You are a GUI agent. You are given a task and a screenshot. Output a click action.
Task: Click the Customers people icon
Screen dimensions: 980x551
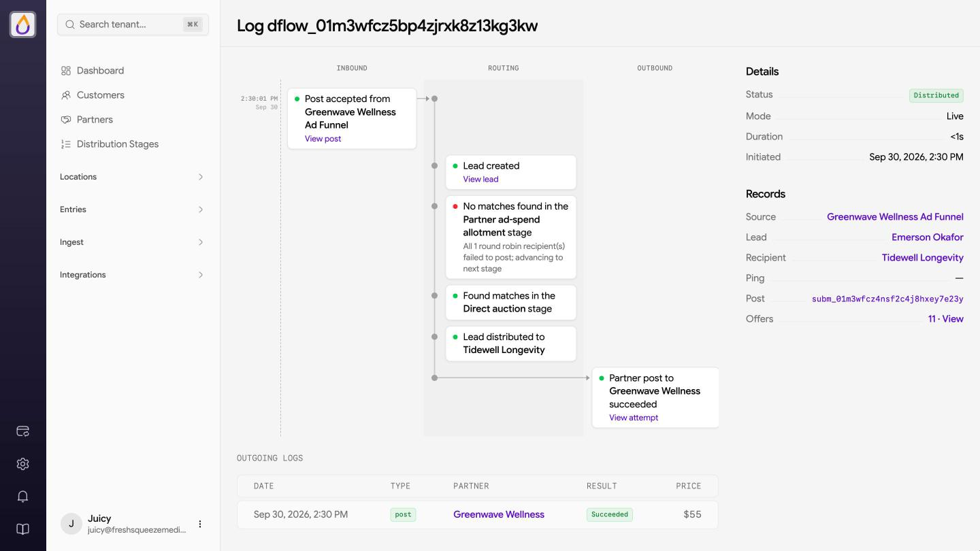[66, 95]
